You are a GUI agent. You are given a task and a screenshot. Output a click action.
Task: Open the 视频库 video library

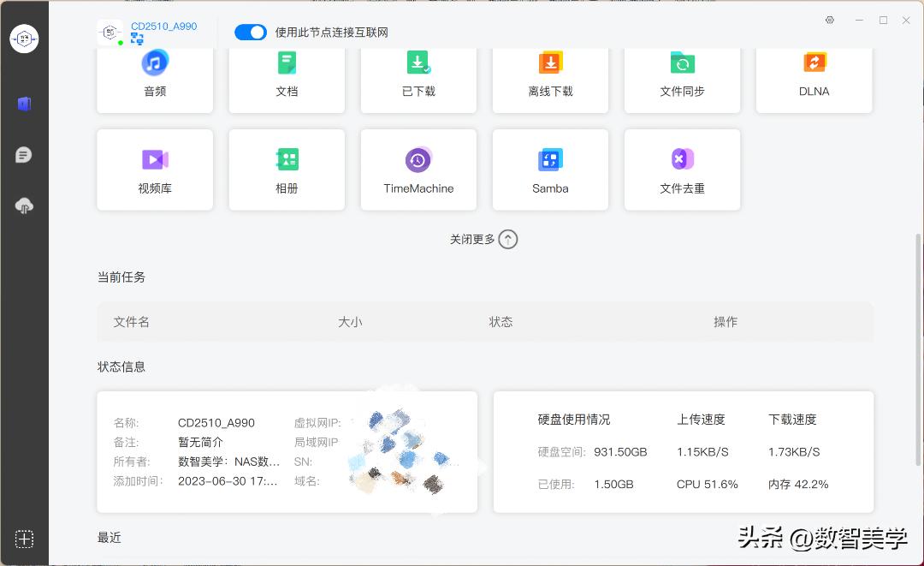pyautogui.click(x=154, y=169)
